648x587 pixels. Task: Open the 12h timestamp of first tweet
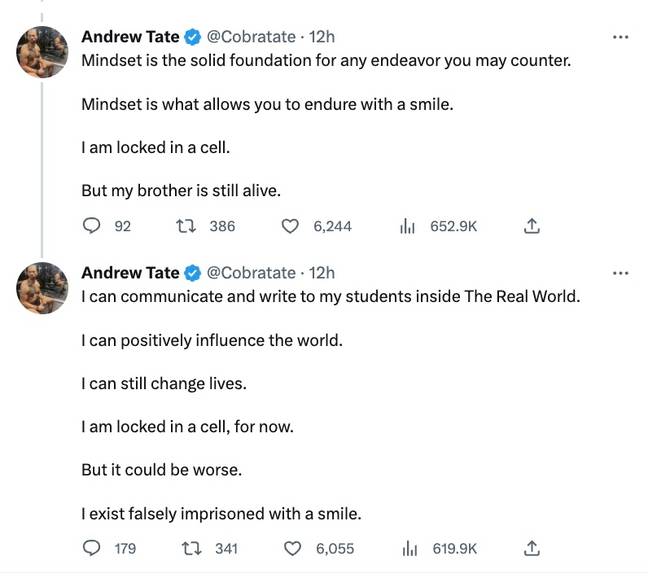(322, 37)
